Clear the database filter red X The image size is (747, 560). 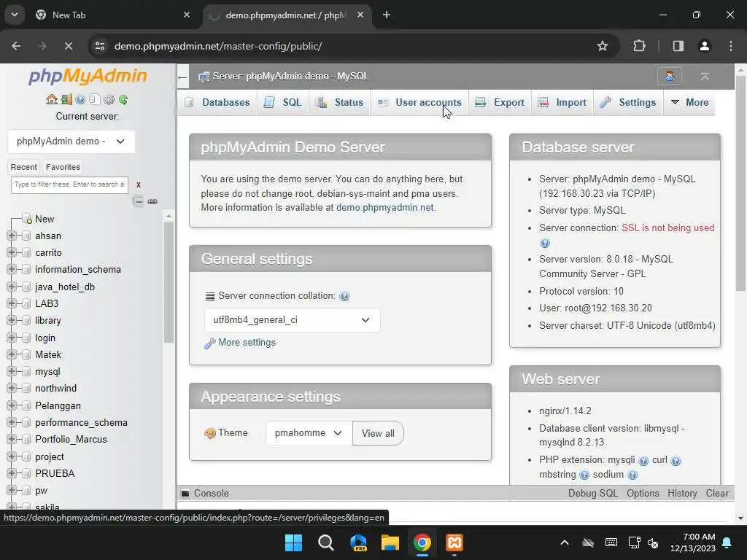139,184
